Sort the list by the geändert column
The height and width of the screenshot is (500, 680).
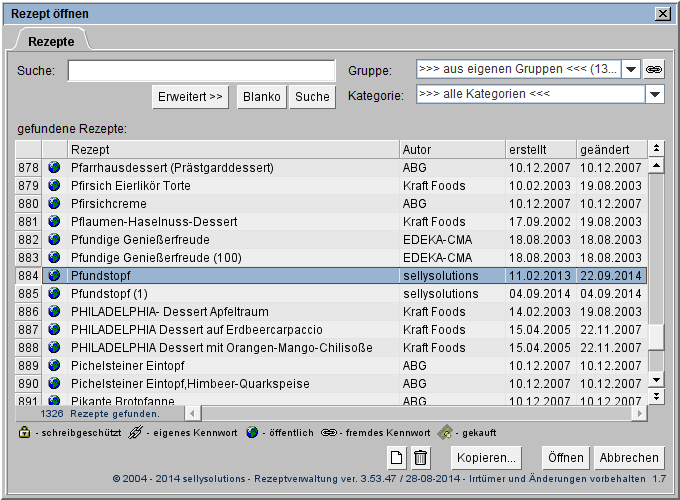coord(610,149)
